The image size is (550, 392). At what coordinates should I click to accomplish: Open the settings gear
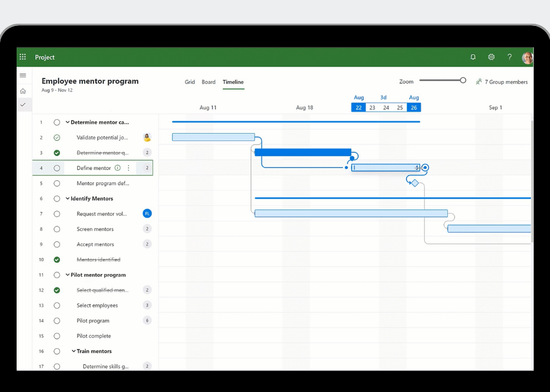(491, 57)
